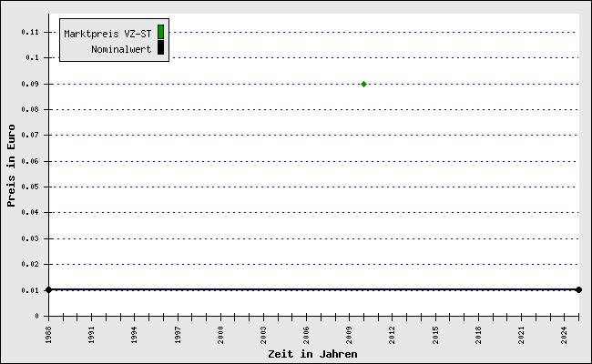
Task: Select the 2015 year label on x-axis
Action: (435, 334)
